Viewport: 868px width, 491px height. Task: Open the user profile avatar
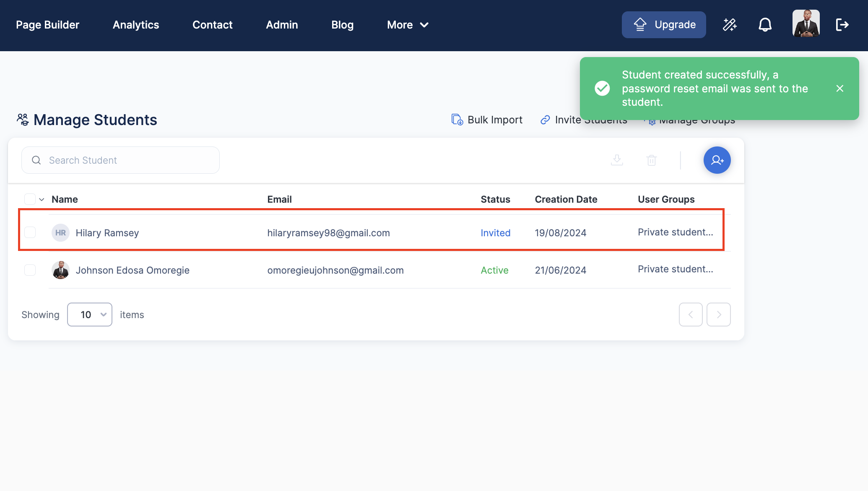(x=806, y=24)
